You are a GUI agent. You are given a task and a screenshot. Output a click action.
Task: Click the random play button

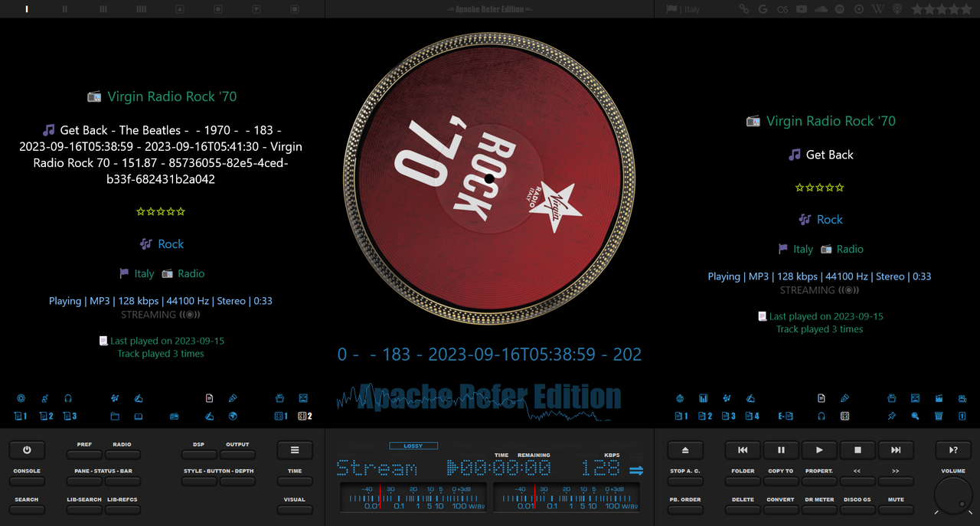[x=953, y=450]
